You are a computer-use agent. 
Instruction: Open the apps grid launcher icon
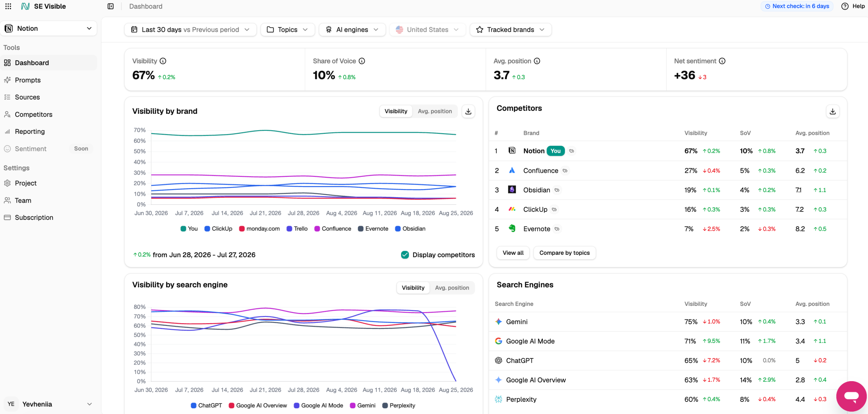point(8,6)
